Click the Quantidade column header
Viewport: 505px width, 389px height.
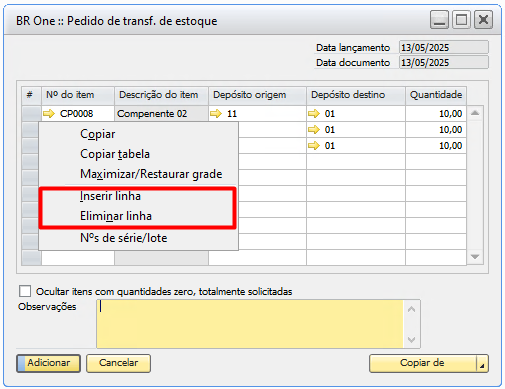436,95
